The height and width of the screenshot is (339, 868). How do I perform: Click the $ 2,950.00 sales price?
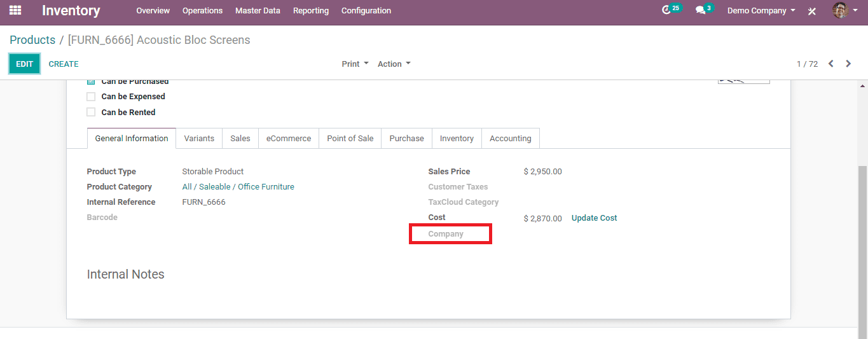[542, 172]
